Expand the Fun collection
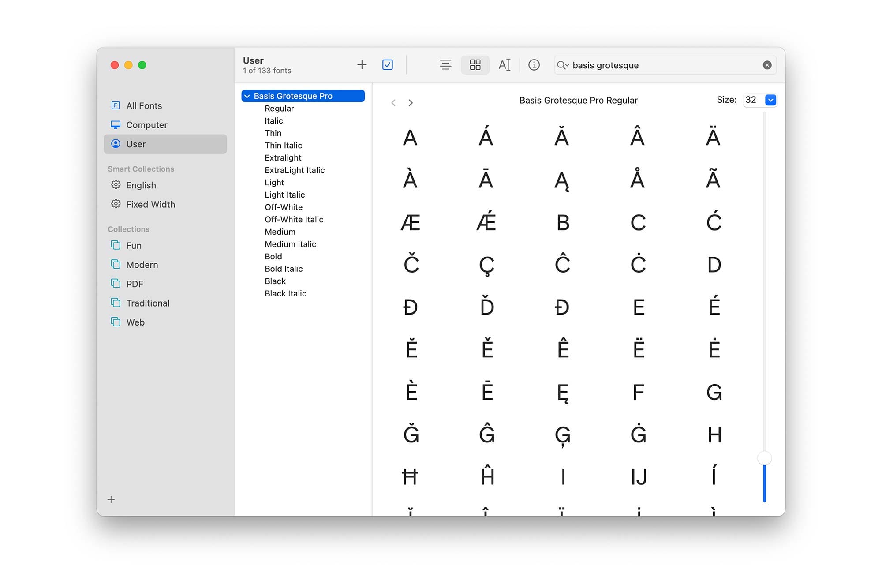The height and width of the screenshot is (588, 882). [x=134, y=245]
